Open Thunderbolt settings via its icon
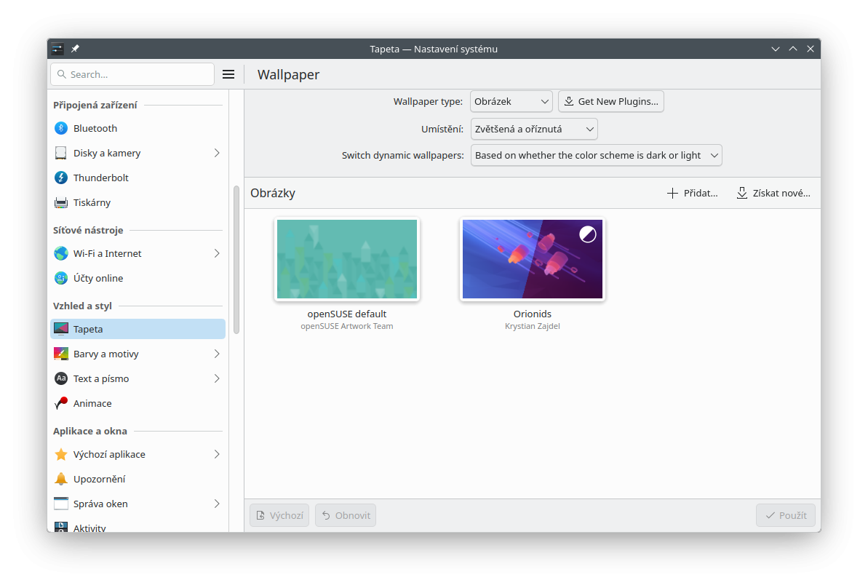 click(61, 178)
